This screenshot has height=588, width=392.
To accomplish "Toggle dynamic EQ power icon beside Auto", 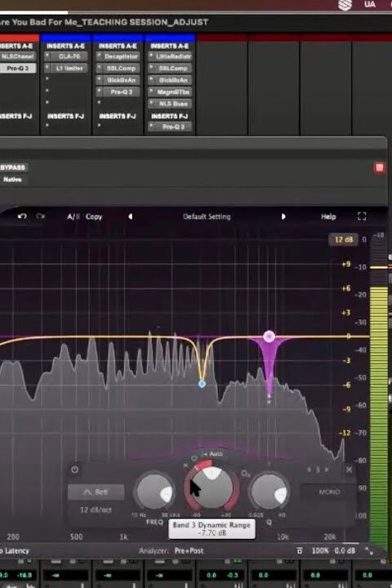I will [194, 458].
